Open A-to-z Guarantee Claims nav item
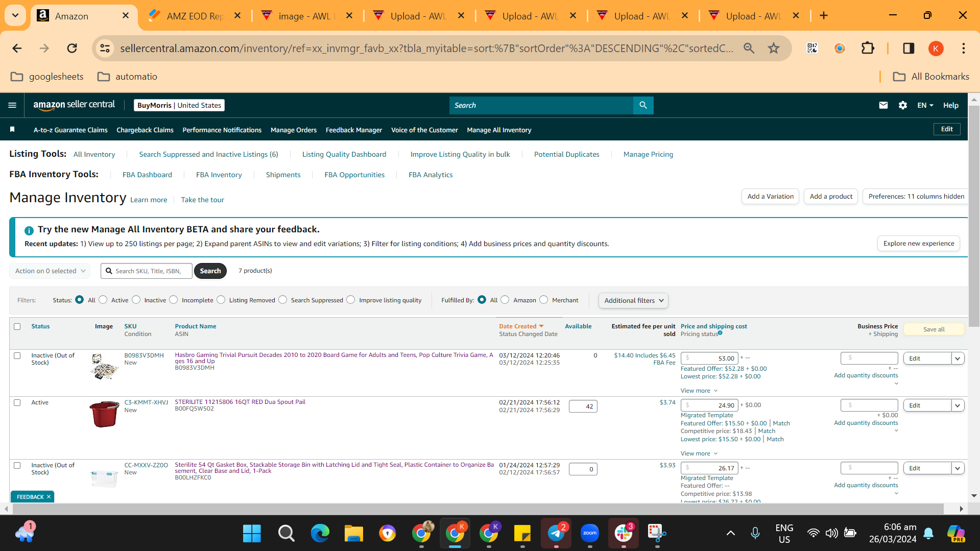The height and width of the screenshot is (551, 980). [x=70, y=130]
